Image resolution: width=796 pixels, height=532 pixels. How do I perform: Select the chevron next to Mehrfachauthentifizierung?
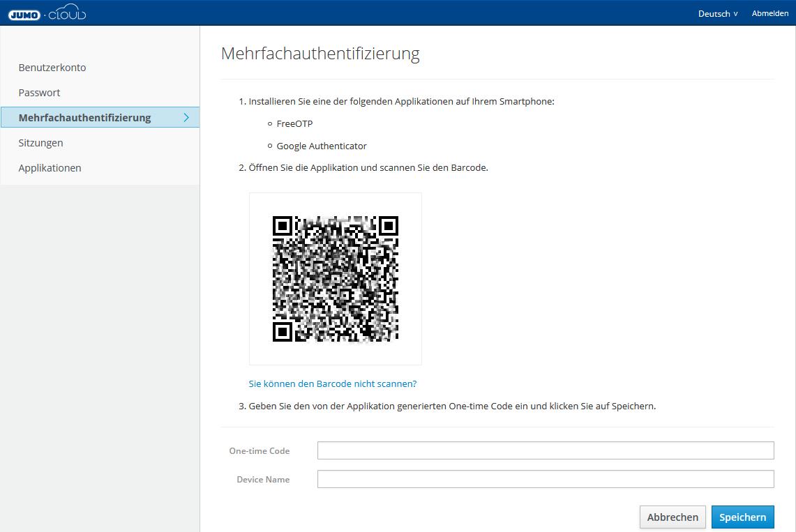click(186, 117)
